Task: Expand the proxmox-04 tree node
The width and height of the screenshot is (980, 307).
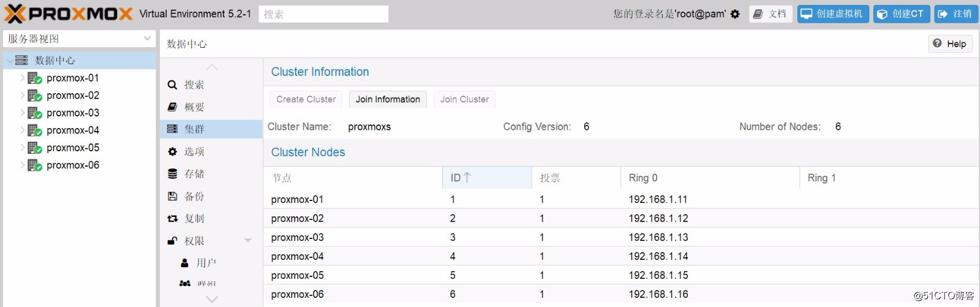Action: click(x=22, y=131)
